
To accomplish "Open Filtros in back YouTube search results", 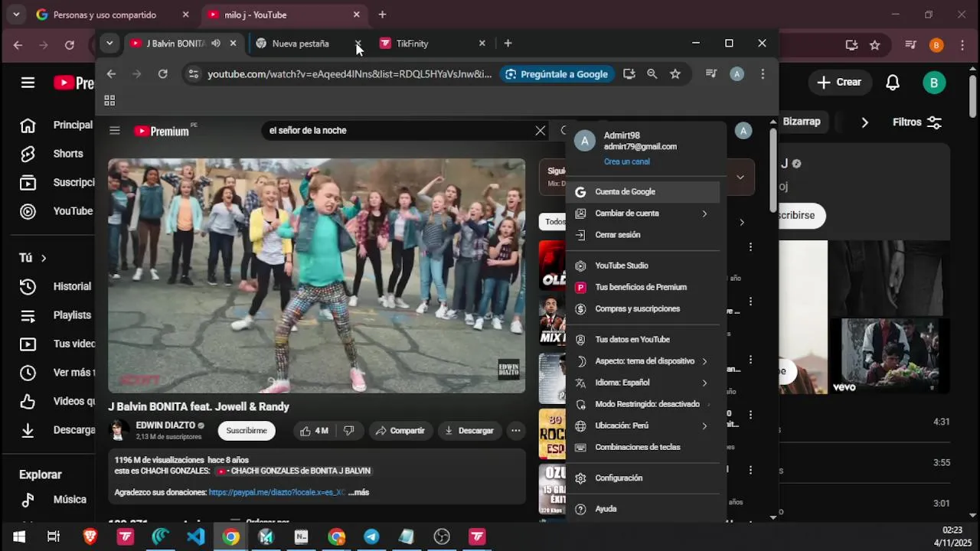I will click(917, 122).
